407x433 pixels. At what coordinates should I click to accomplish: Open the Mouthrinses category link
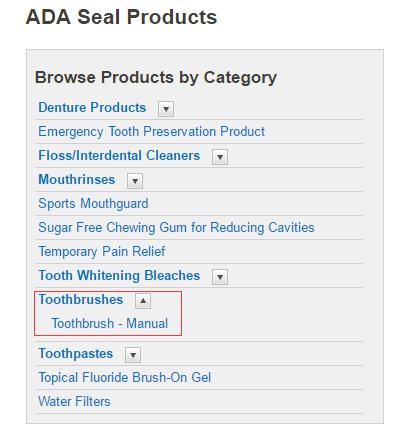point(77,180)
